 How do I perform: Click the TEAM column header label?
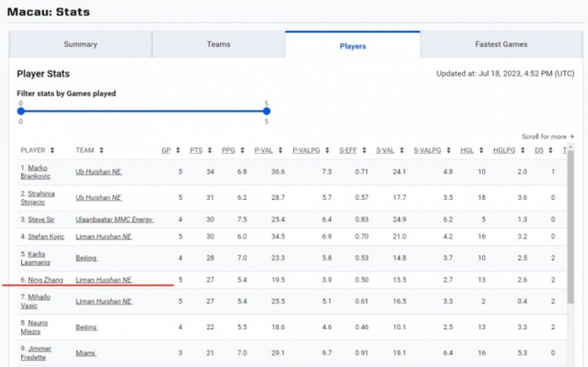[85, 150]
